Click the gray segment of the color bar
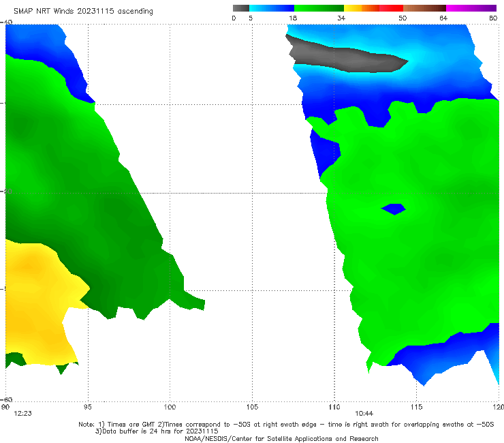The image size is (504, 443). pos(241,8)
